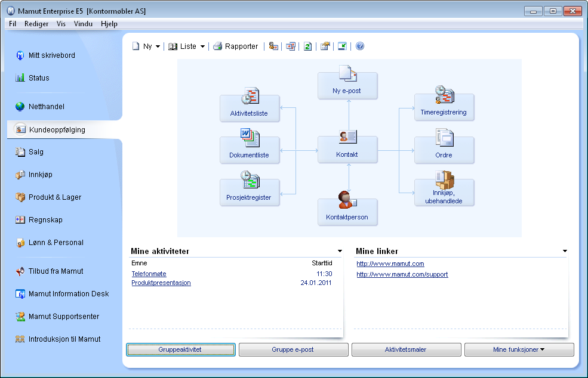Viewport: 588px width, 378px height.
Task: Open the Ordre tile in the diagram
Action: coord(444,150)
